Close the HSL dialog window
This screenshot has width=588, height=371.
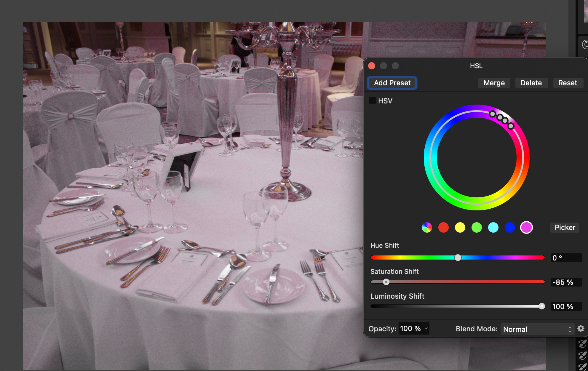372,66
